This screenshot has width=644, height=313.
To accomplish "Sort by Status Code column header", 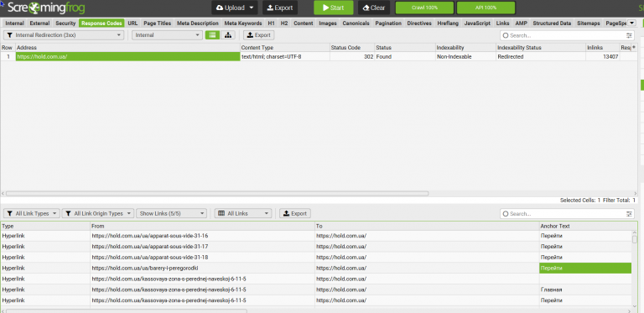I will click(352, 48).
